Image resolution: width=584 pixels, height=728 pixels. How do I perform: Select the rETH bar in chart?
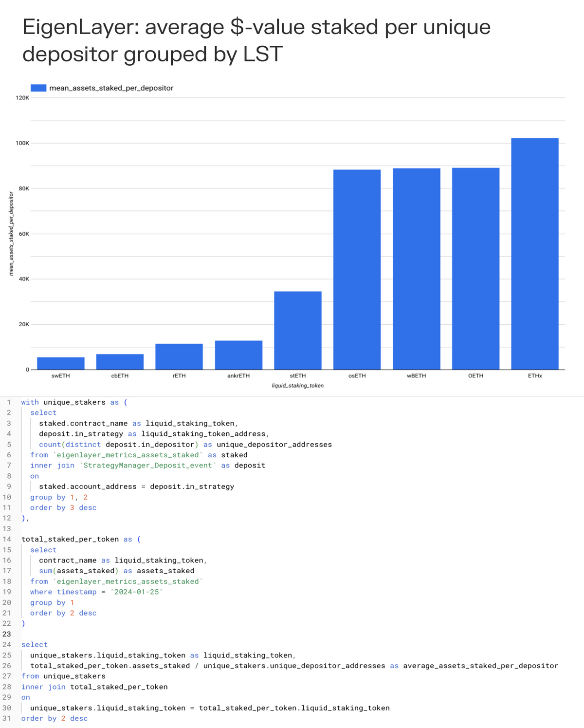(179, 356)
